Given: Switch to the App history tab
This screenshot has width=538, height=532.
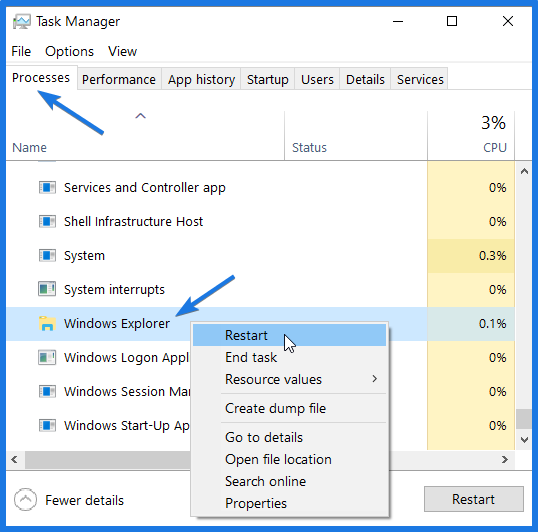Looking at the screenshot, I should 201,80.
